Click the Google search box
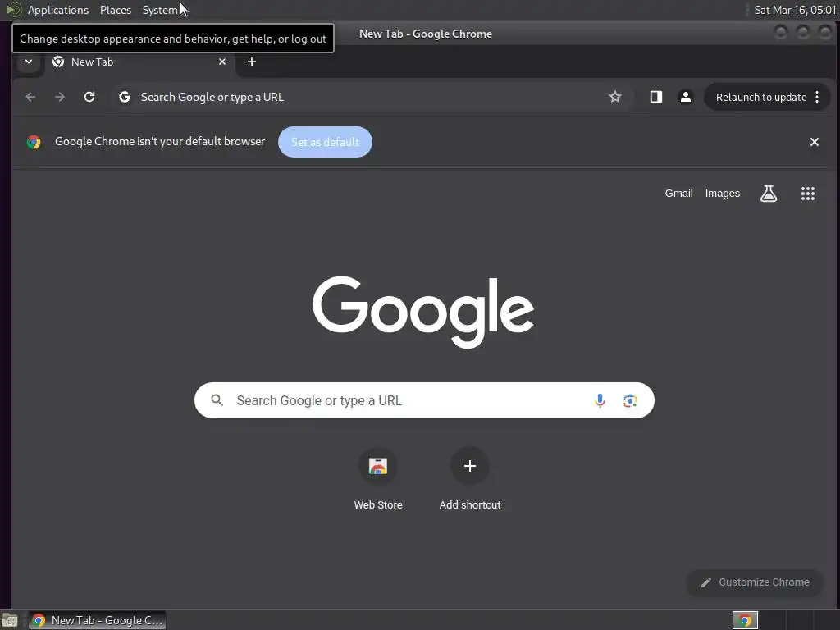 click(x=424, y=400)
